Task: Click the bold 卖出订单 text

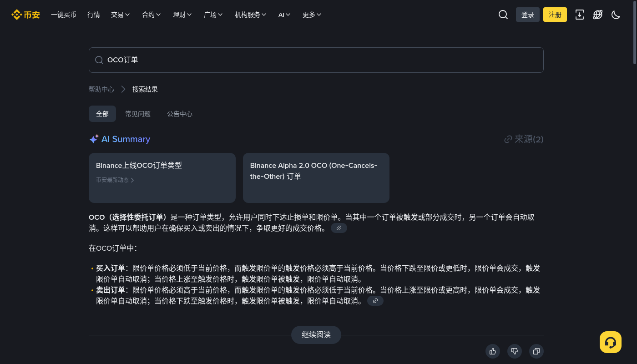Action: point(111,290)
